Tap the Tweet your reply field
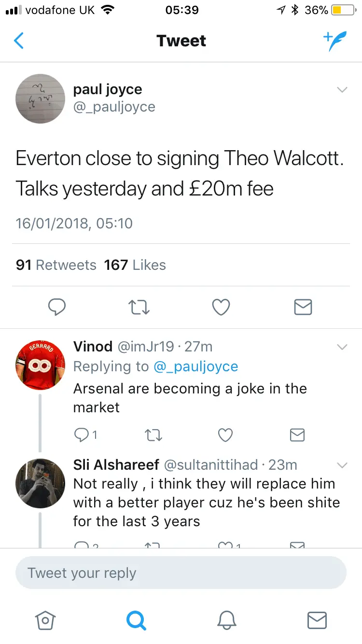This screenshot has height=644, width=362. 181,573
